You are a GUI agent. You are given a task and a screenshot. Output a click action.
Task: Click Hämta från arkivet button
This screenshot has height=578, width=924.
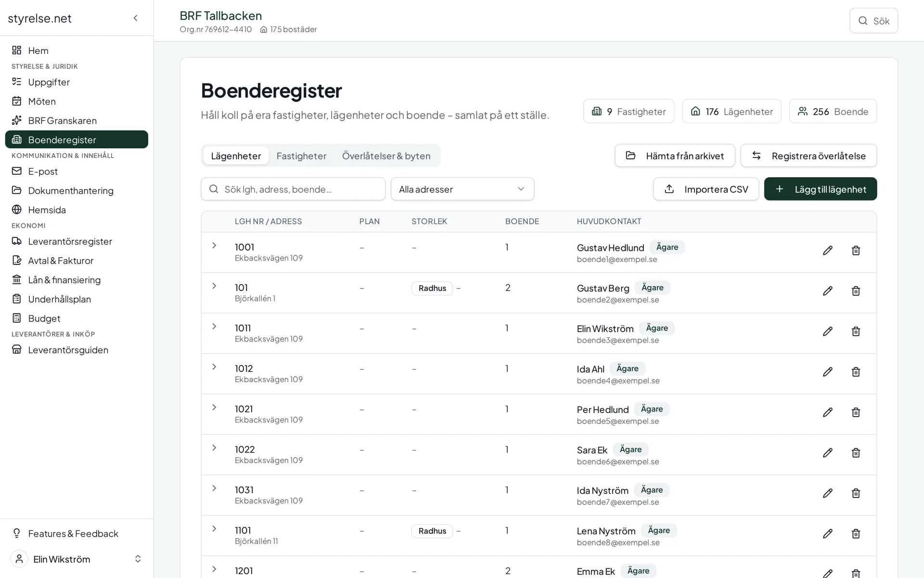click(x=675, y=156)
